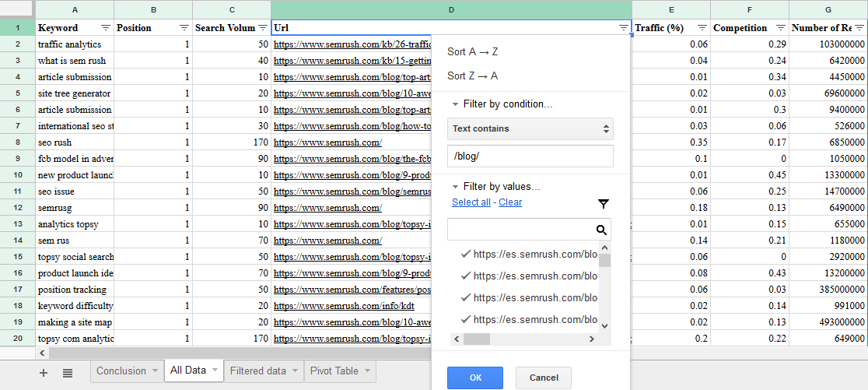Select column F header

[750, 9]
